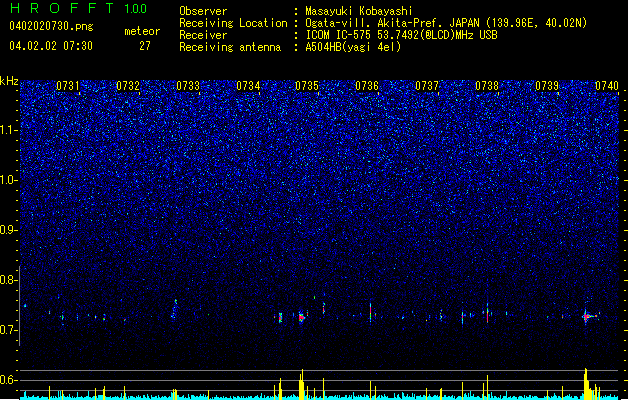Click the 1.0 kHz axis label
629x400 pixels.
click(x=9, y=180)
